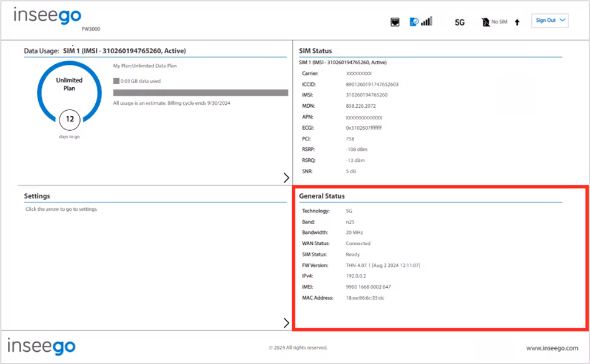Select the IMEI value 9900 1668 0002 647
The width and height of the screenshot is (590, 364).
[x=369, y=287]
